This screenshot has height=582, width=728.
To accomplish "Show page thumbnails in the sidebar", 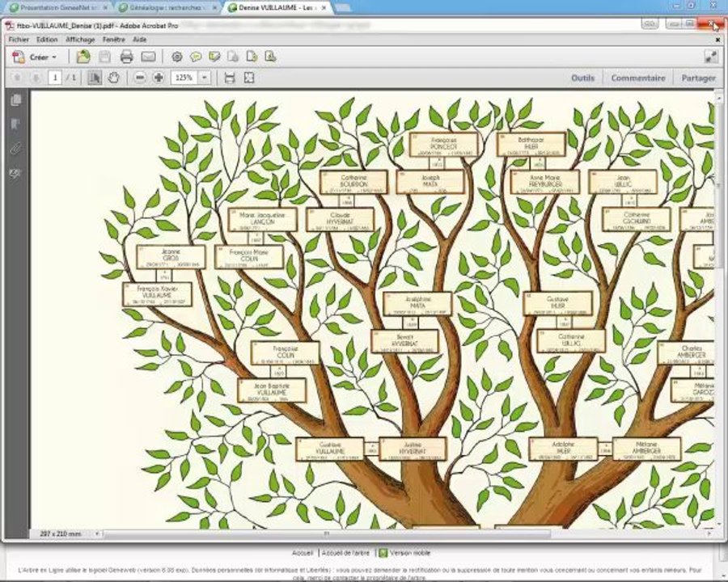I will pos(16,99).
